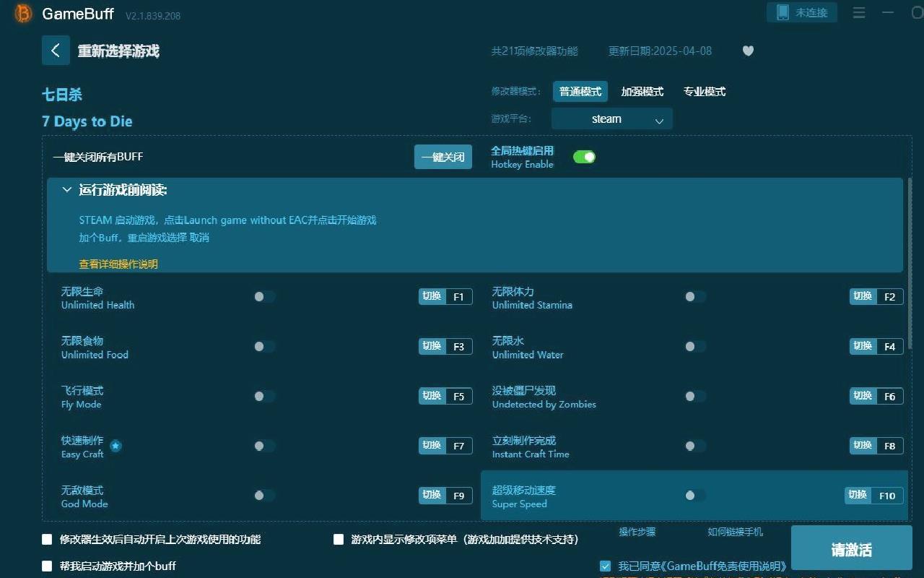Click 切换 hotkey button for F8
The width and height of the screenshot is (924, 578).
(x=863, y=446)
